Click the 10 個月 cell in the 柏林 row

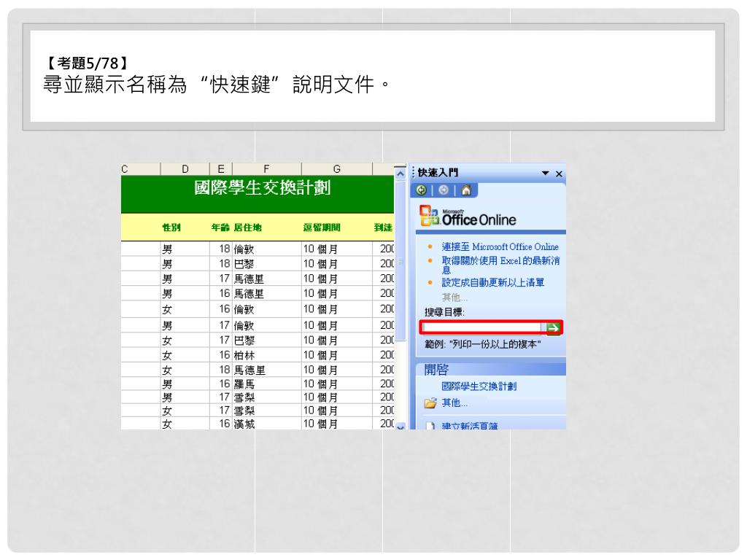337,355
